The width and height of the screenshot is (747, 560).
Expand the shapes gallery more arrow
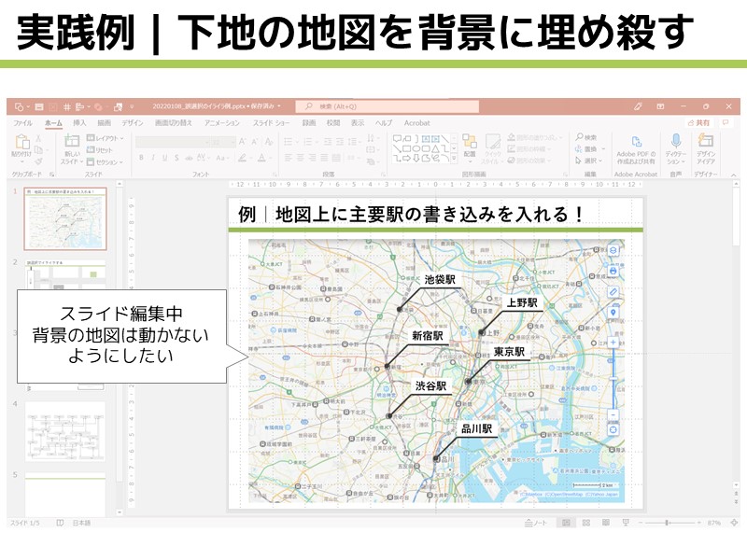point(454,160)
